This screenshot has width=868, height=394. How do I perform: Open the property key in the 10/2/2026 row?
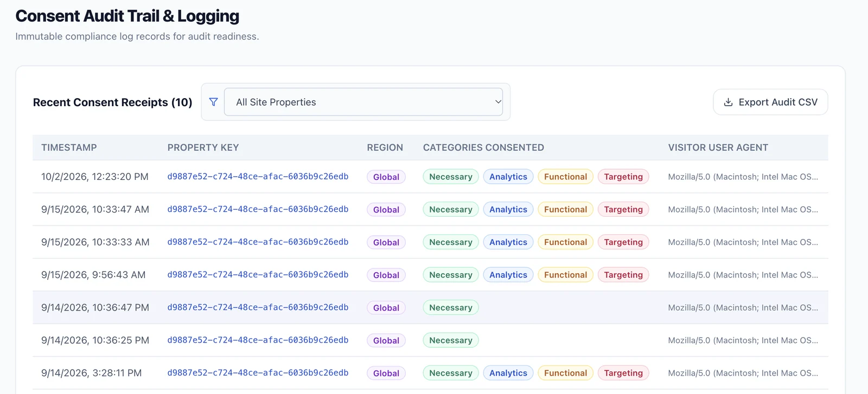258,177
